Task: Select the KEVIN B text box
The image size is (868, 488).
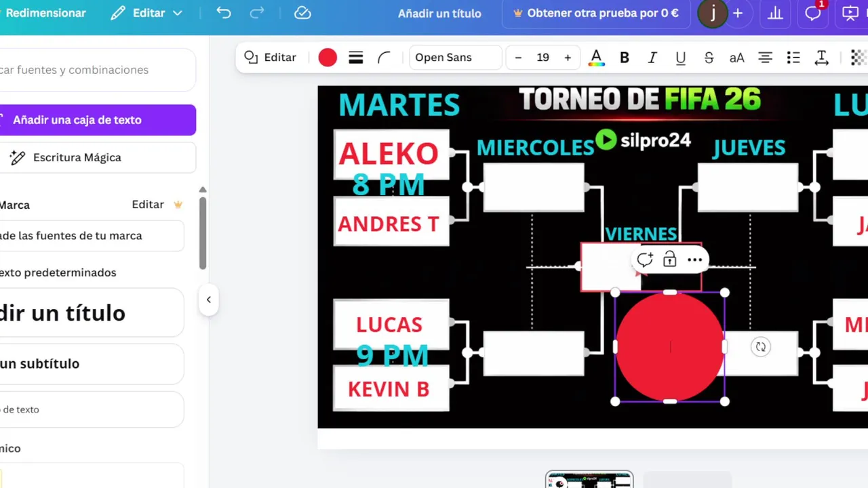Action: coord(389,389)
